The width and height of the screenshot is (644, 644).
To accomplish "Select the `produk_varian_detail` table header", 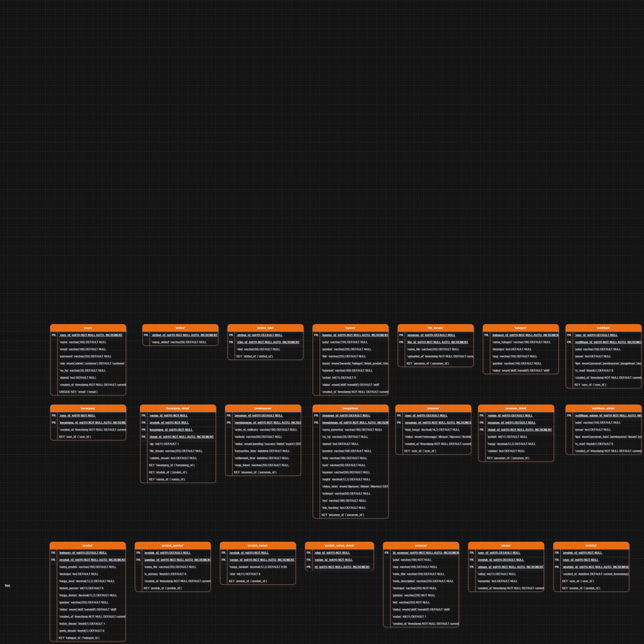I will click(339, 546).
